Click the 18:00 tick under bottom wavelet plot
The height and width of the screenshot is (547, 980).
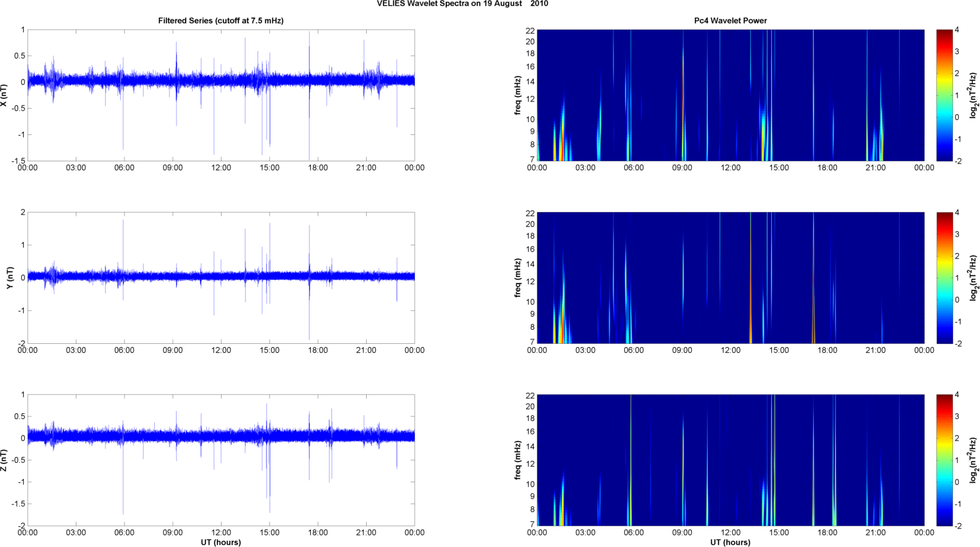827,532
